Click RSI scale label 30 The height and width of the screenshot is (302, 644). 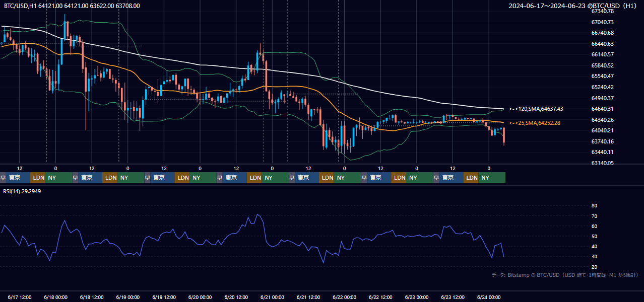(x=594, y=256)
